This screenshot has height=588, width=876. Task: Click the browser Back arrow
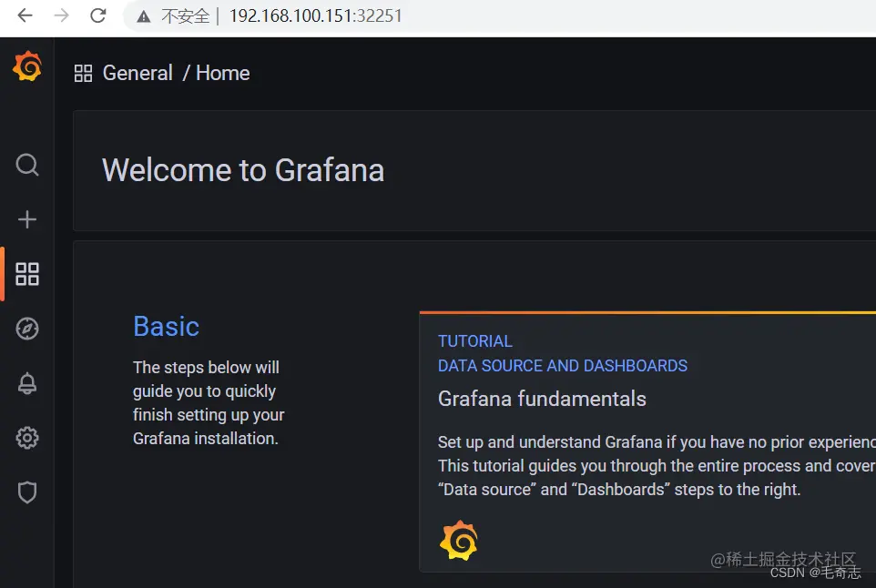click(25, 15)
